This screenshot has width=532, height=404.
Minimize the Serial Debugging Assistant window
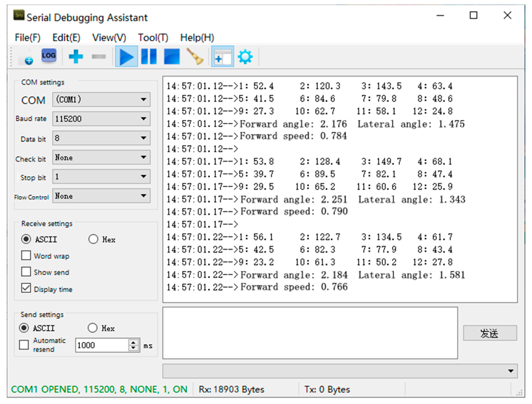click(440, 16)
